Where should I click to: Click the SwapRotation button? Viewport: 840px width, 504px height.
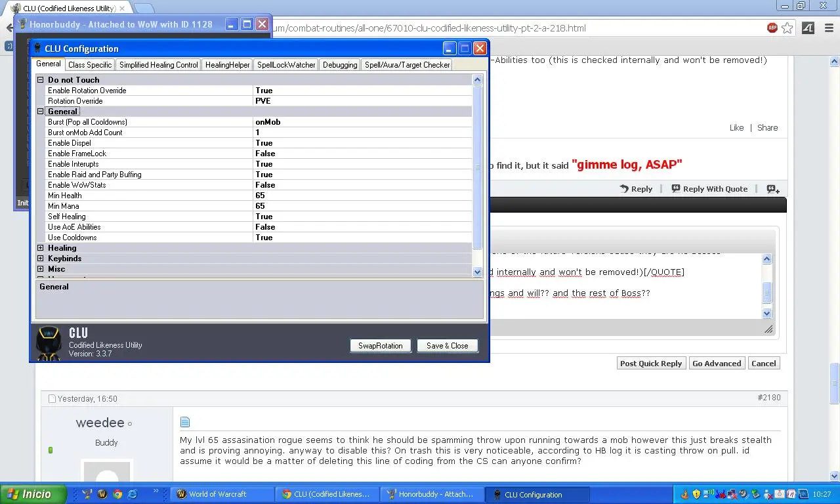[380, 346]
